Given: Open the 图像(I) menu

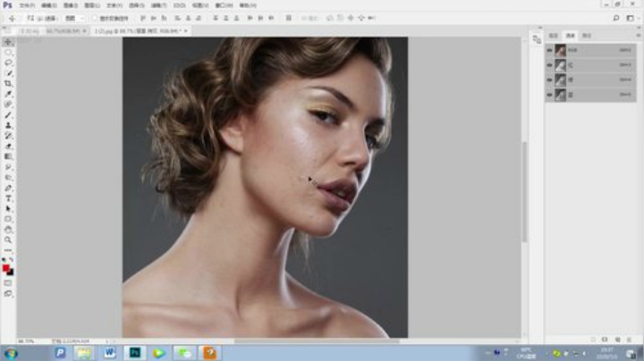Looking at the screenshot, I should (71, 5).
